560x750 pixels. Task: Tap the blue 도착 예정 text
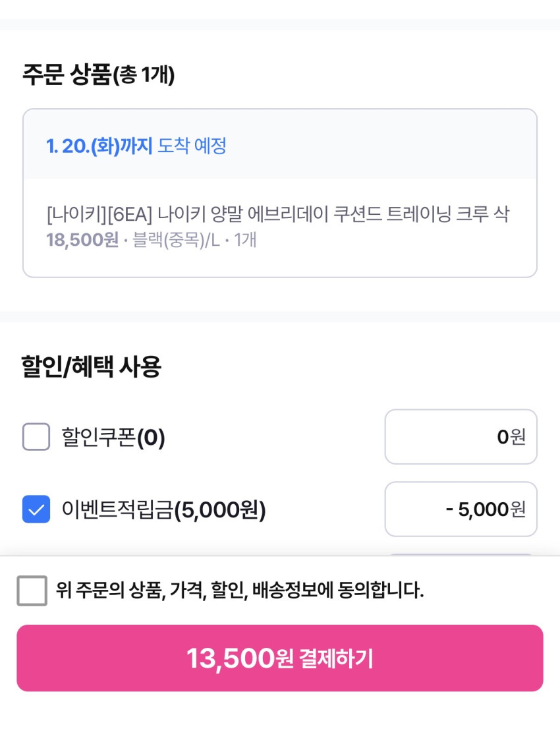click(x=192, y=146)
